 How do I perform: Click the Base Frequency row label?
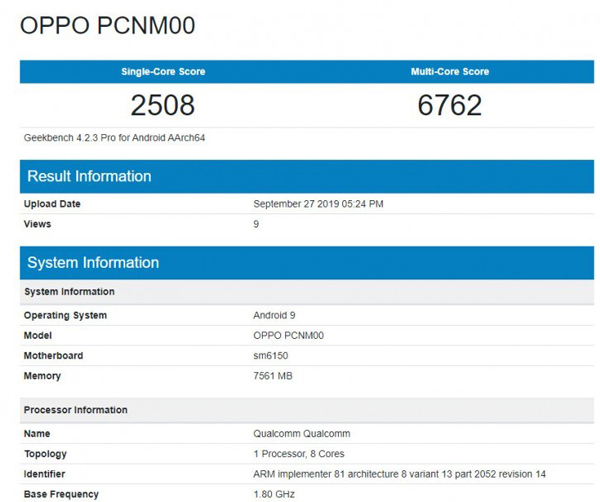pyautogui.click(x=61, y=494)
